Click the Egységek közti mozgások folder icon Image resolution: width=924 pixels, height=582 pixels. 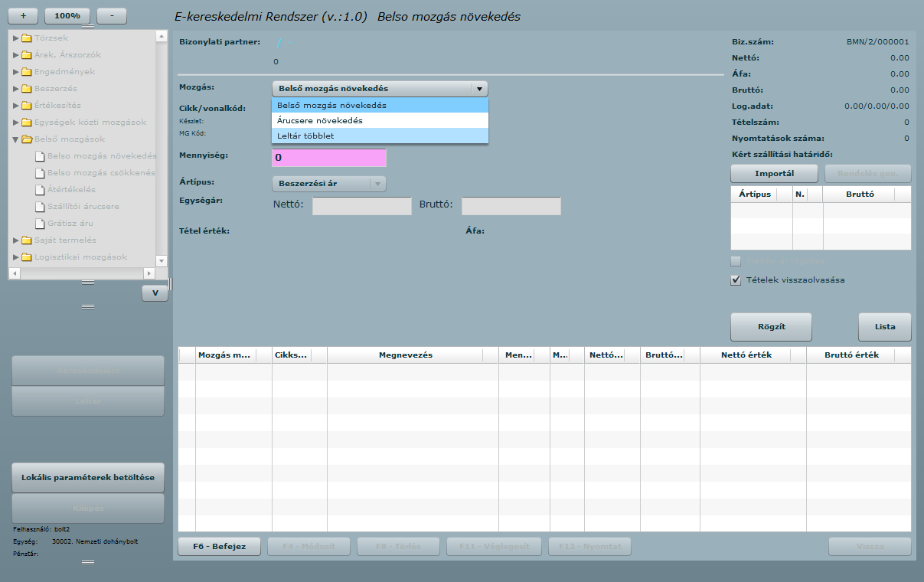click(x=27, y=122)
